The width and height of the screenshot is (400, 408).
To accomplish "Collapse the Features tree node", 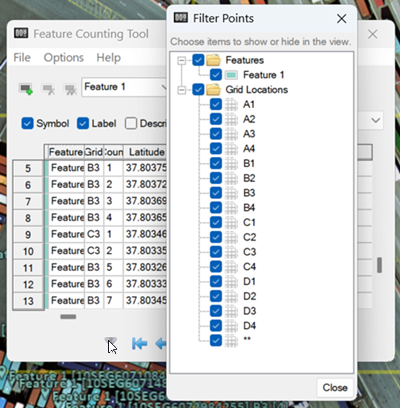I will pyautogui.click(x=182, y=60).
